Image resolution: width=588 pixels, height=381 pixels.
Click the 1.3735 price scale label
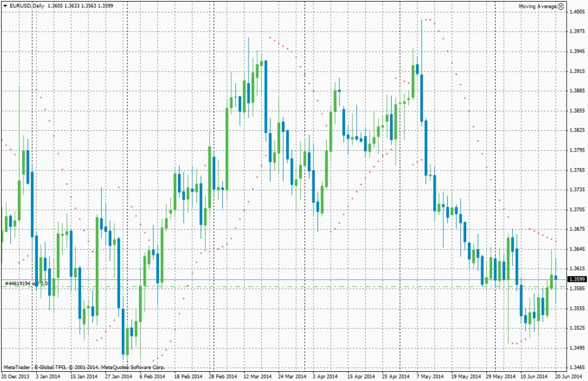(x=577, y=190)
